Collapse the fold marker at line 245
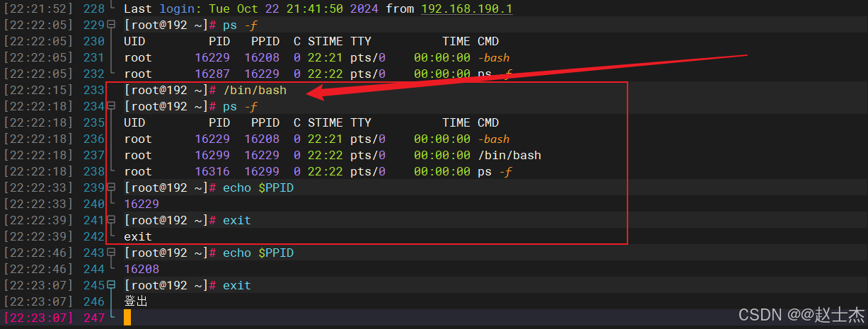The image size is (868, 329). [x=111, y=286]
